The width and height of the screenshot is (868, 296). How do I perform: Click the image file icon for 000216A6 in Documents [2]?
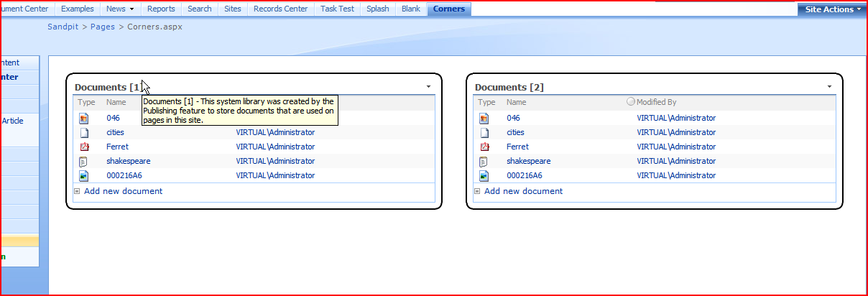[x=484, y=176]
